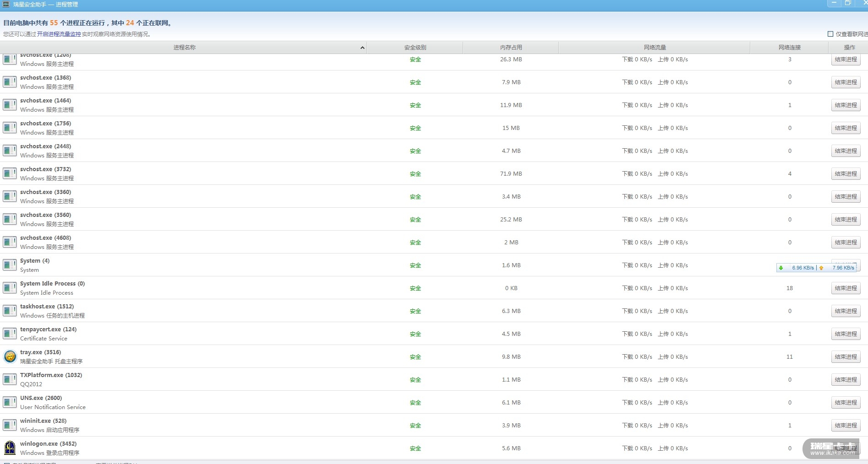
Task: Click the connection count 4 cell
Action: (x=790, y=173)
